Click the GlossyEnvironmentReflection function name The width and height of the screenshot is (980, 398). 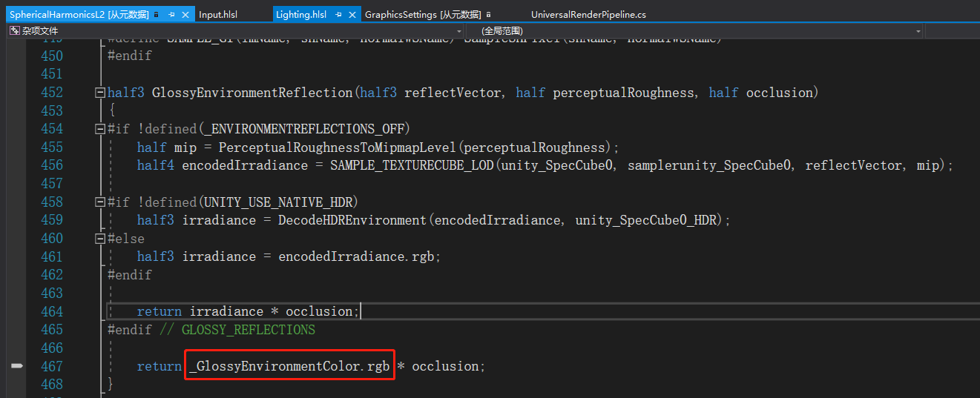[252, 93]
